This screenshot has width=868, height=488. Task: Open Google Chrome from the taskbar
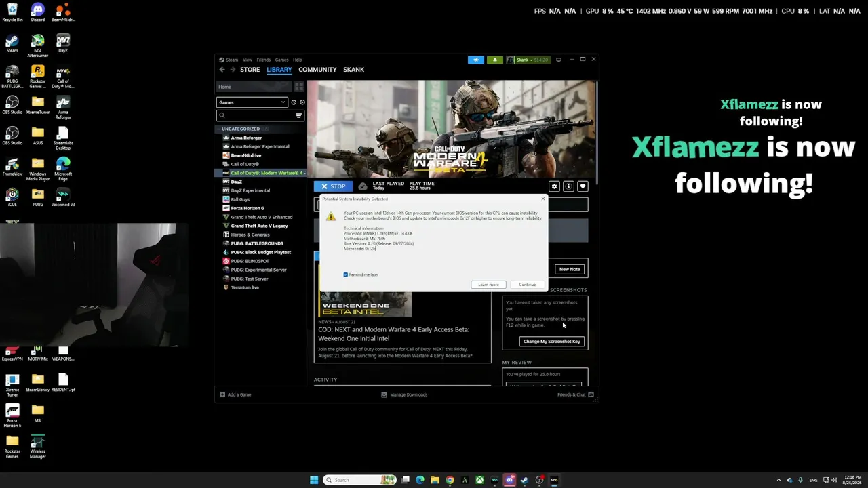[450, 480]
